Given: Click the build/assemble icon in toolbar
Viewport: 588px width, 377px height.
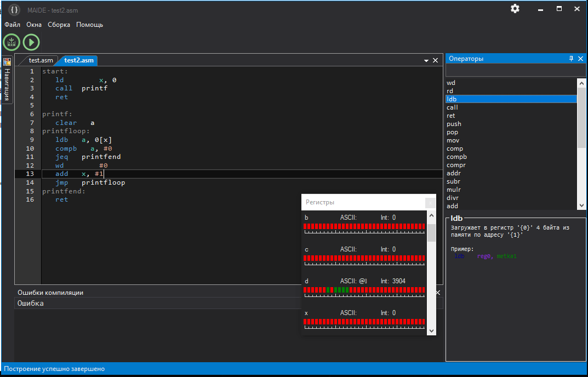Looking at the screenshot, I should (x=11, y=42).
